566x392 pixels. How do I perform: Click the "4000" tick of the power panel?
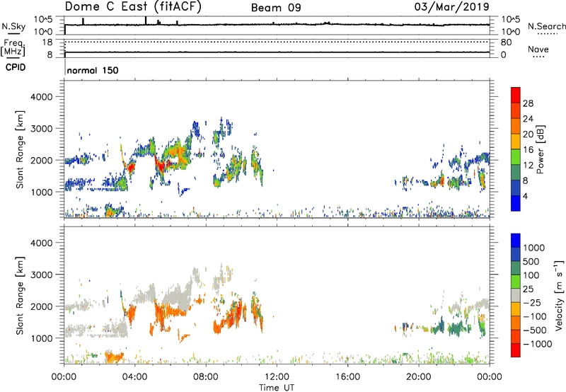pos(41,97)
